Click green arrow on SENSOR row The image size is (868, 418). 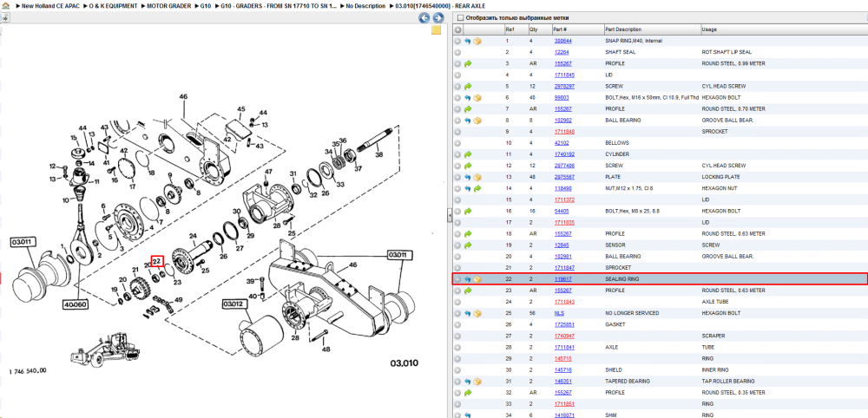[x=468, y=245]
